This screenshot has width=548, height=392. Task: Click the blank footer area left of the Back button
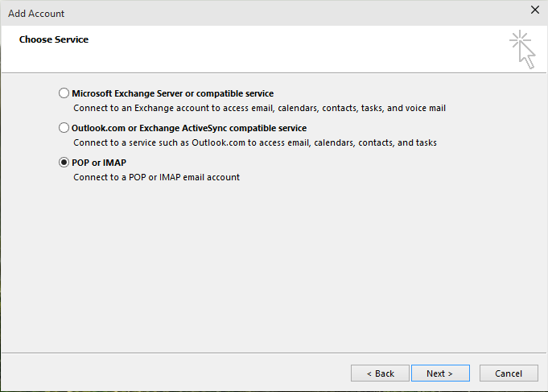[175, 373]
